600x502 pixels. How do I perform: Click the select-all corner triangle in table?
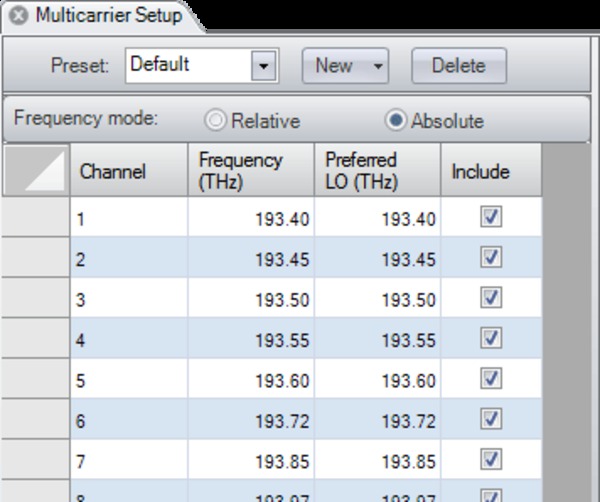pyautogui.click(x=36, y=171)
